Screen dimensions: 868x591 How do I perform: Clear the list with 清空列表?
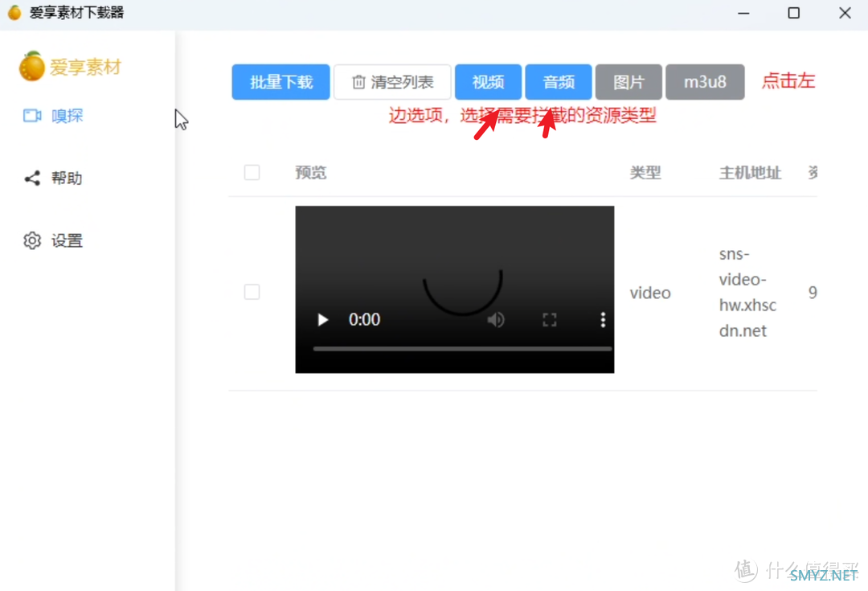tap(392, 82)
